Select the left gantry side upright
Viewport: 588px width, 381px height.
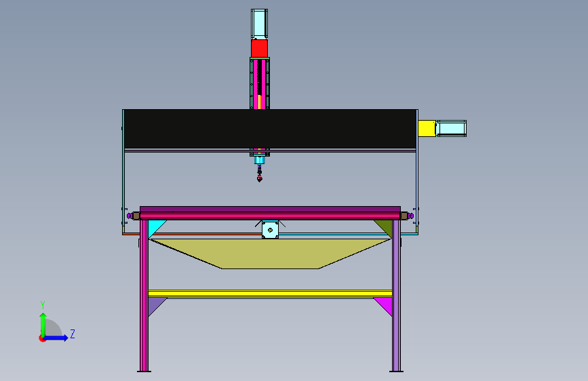pyautogui.click(x=123, y=172)
